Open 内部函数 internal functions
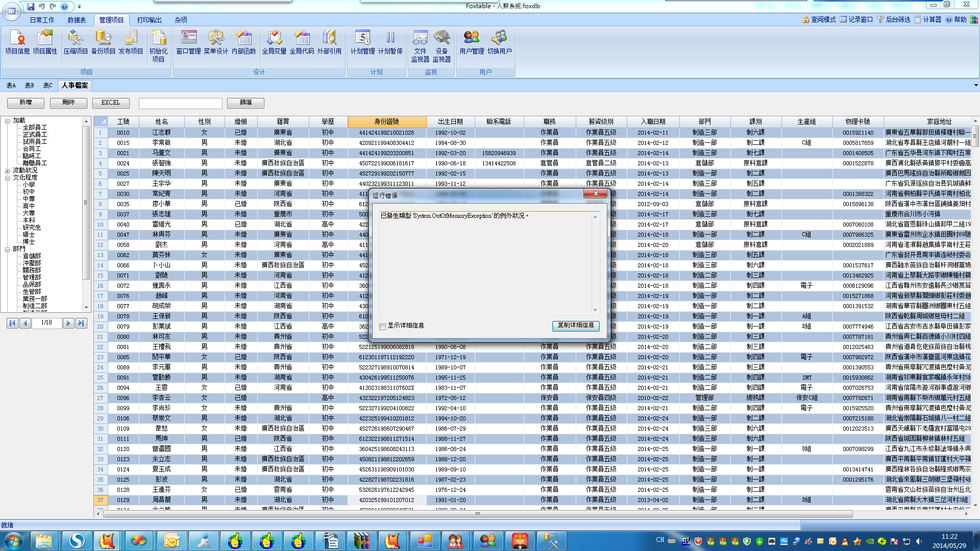This screenshot has height=551, width=980. point(243,42)
